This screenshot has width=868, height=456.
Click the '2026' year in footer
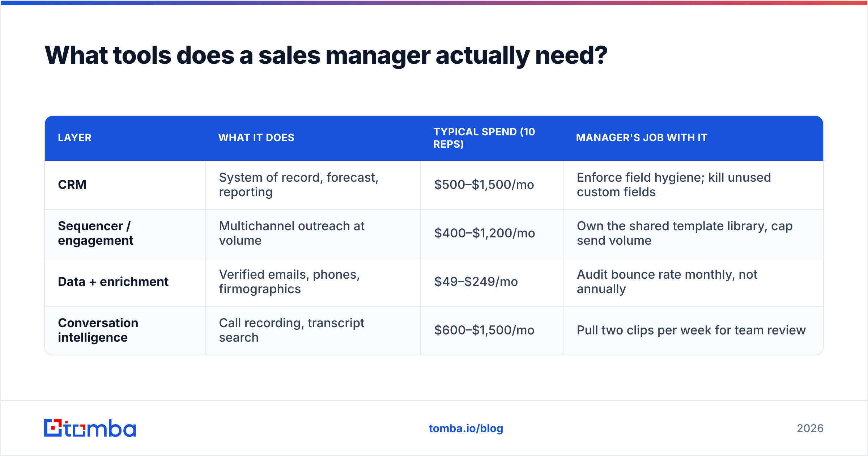810,428
